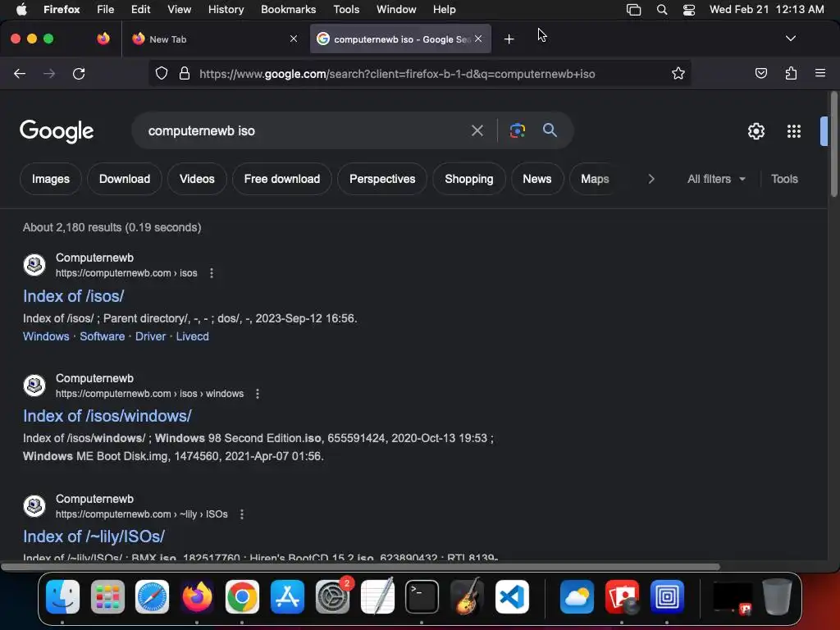Open Firefox View pinned tab icon
Viewport: 840px width, 630px height.
click(103, 39)
